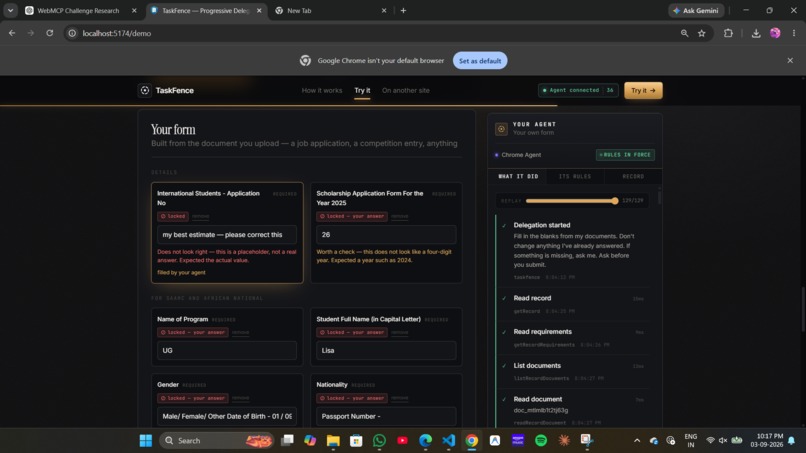
Task: Open the Chrome profile avatar
Action: [x=775, y=33]
